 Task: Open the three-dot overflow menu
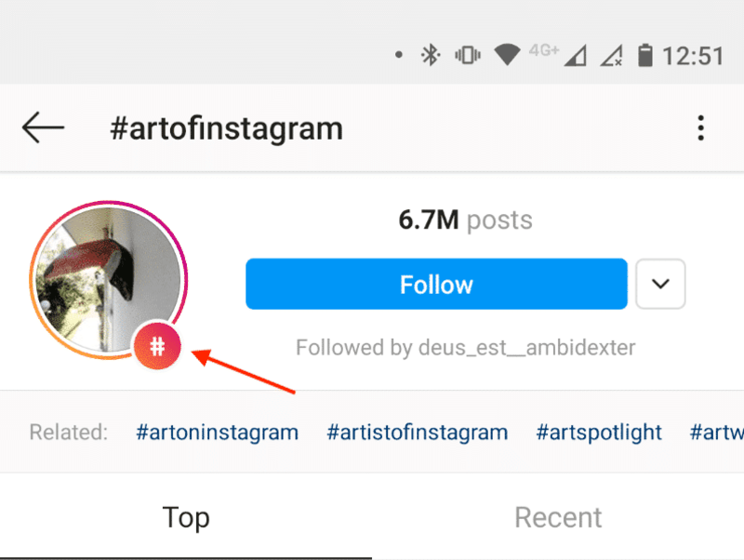[x=701, y=128]
